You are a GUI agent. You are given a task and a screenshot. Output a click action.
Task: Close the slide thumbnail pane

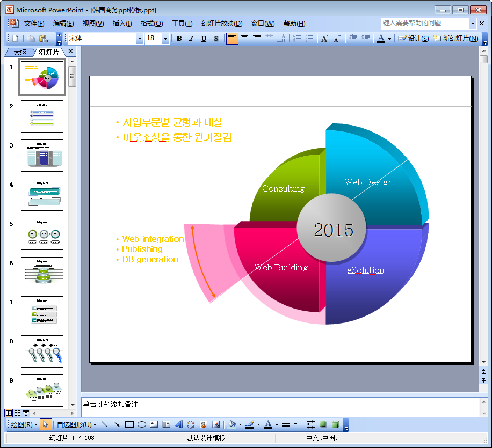click(x=70, y=51)
